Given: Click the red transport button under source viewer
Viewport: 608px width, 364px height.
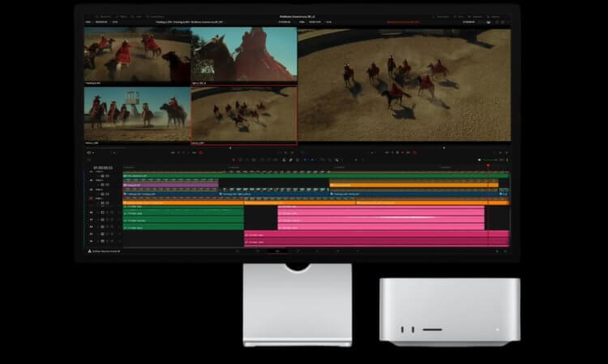Looking at the screenshot, I should click(x=201, y=152).
